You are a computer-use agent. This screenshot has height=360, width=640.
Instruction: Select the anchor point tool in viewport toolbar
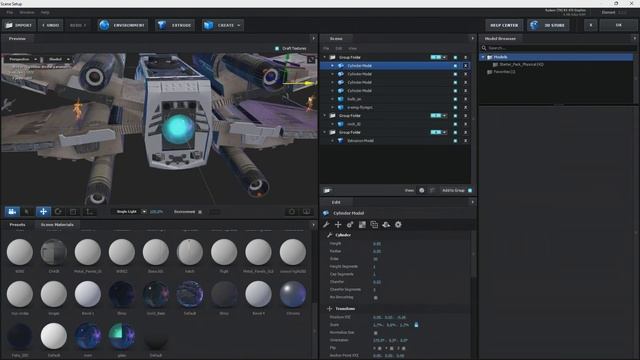[x=89, y=211]
